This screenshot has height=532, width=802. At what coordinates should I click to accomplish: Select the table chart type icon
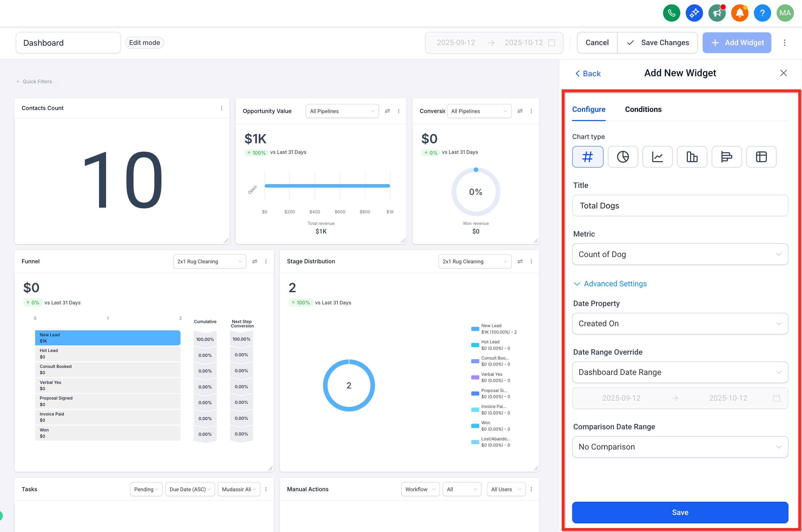tap(761, 157)
